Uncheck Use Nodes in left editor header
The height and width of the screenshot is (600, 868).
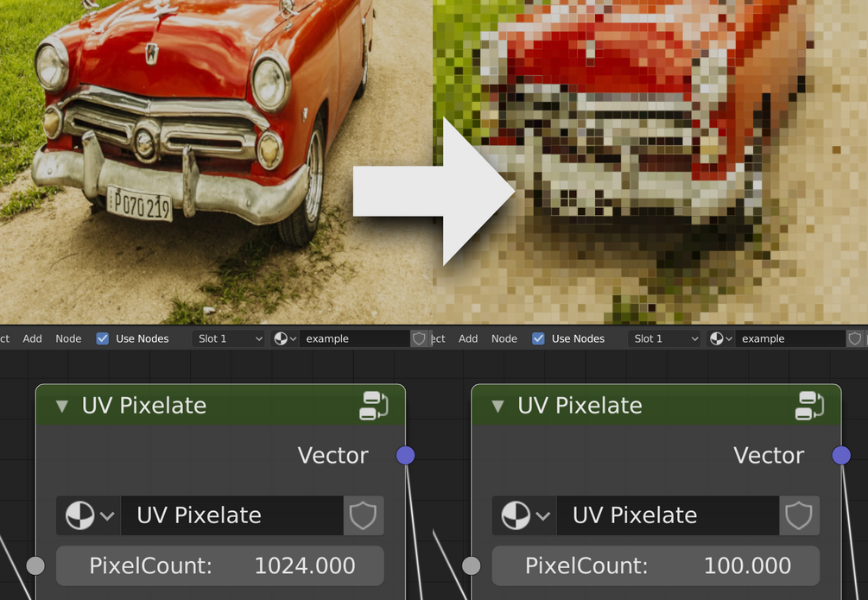pos(103,338)
